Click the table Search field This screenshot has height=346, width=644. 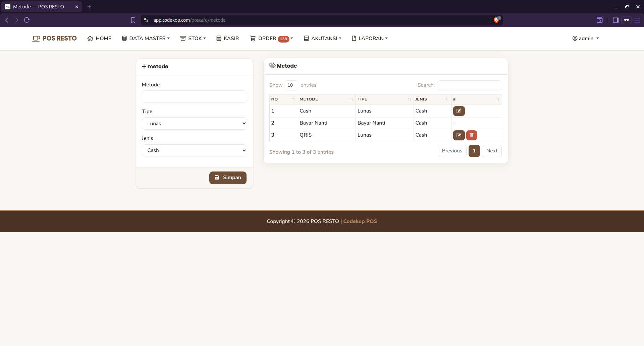point(469,85)
